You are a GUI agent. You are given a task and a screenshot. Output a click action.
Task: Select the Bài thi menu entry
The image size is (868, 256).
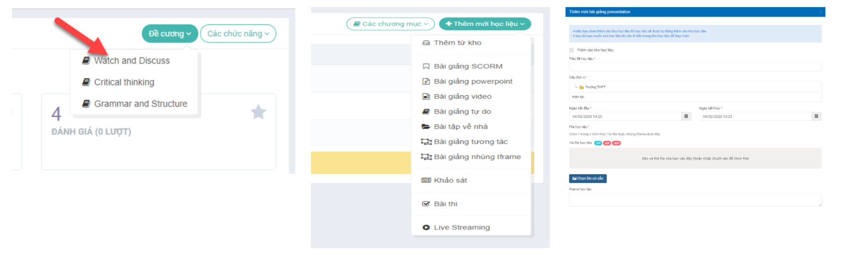(445, 204)
